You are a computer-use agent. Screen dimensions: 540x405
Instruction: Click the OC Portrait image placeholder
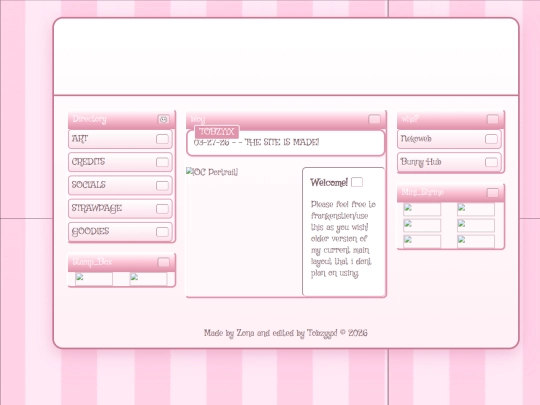tap(212, 172)
